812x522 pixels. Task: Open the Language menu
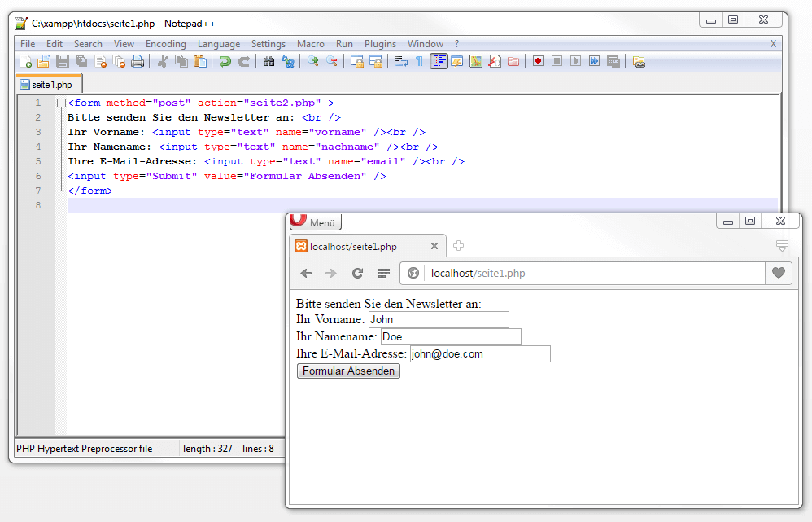pyautogui.click(x=219, y=44)
